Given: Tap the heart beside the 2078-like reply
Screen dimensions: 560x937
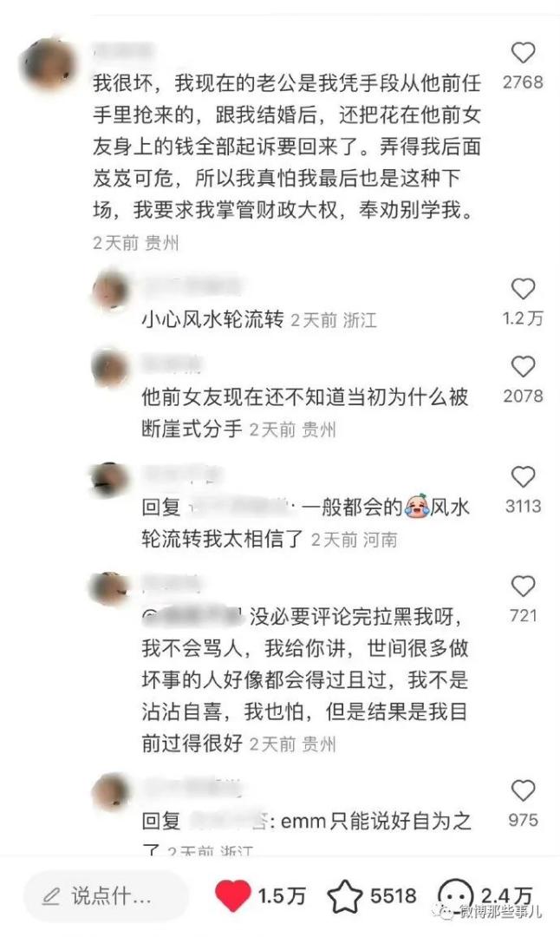Looking at the screenshot, I should [523, 366].
